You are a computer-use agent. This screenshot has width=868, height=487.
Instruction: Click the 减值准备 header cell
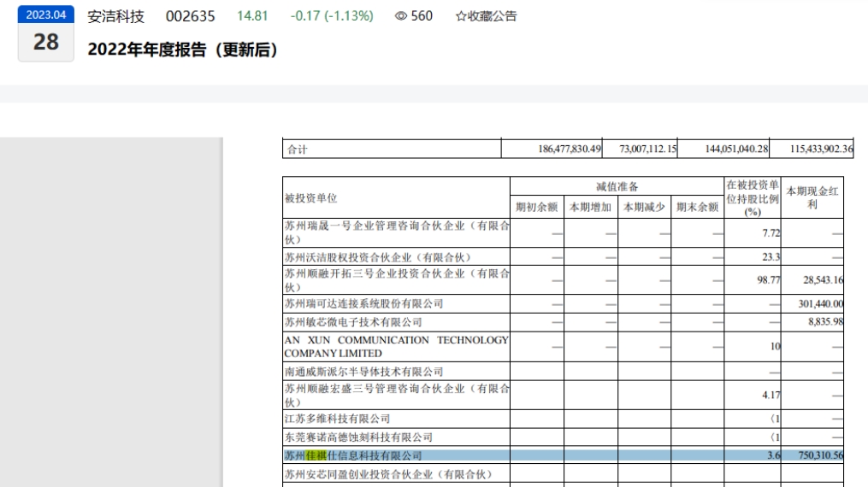click(x=617, y=186)
